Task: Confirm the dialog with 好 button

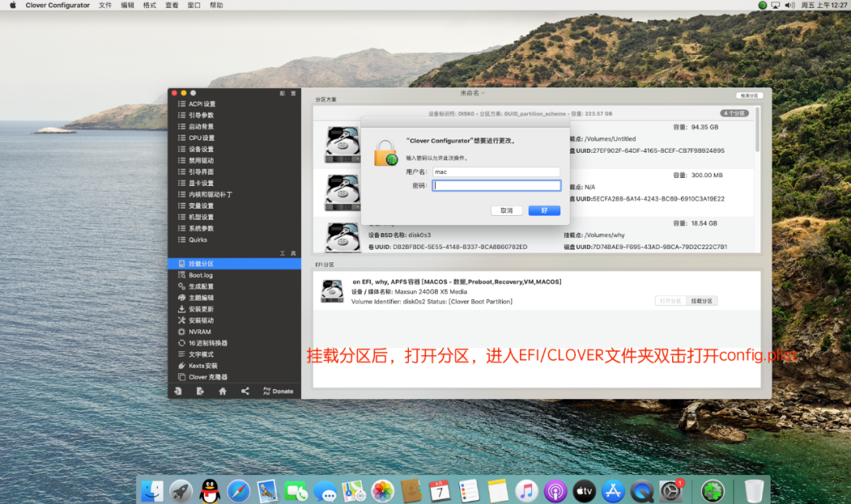Action: pos(544,210)
